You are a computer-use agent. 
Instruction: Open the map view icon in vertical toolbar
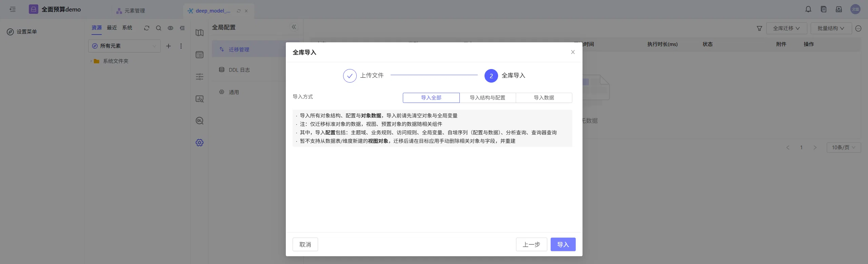pyautogui.click(x=200, y=33)
